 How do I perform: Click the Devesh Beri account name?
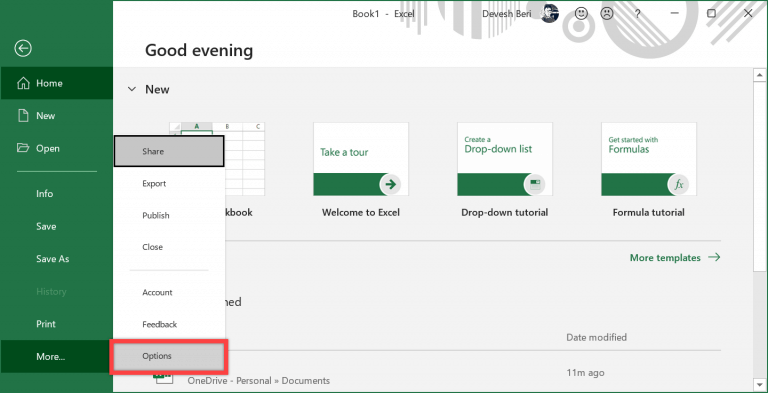[506, 14]
